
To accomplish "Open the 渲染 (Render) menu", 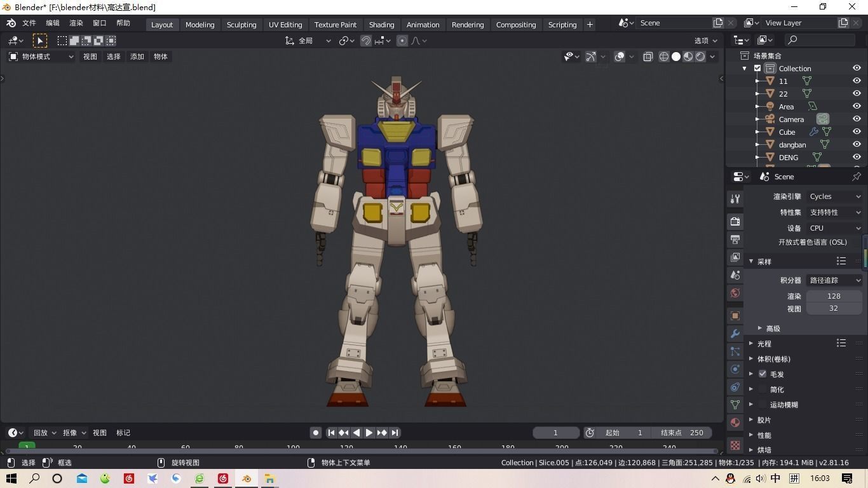I will pos(76,23).
